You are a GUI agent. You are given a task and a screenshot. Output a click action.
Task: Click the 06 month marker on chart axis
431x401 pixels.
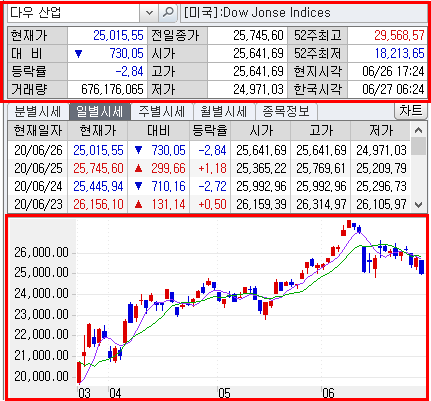[328, 393]
